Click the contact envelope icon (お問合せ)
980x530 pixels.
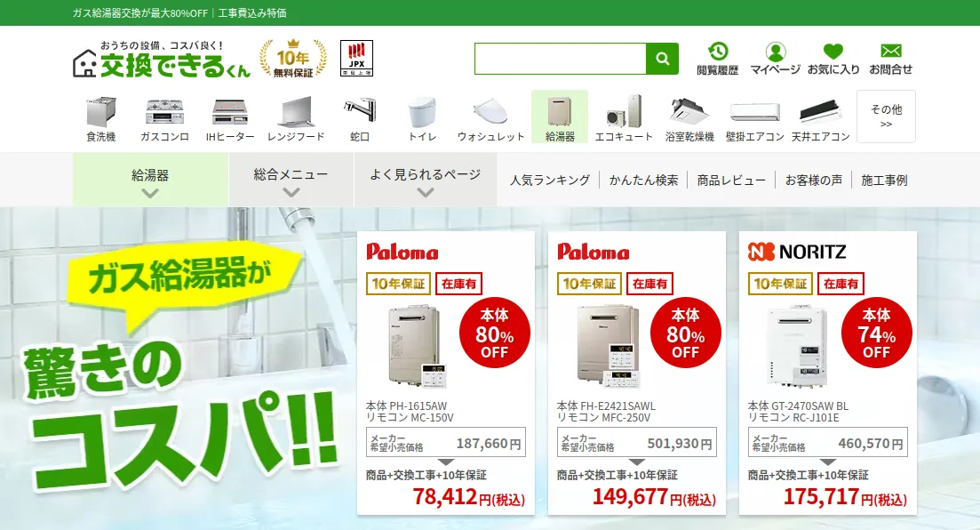click(x=890, y=59)
